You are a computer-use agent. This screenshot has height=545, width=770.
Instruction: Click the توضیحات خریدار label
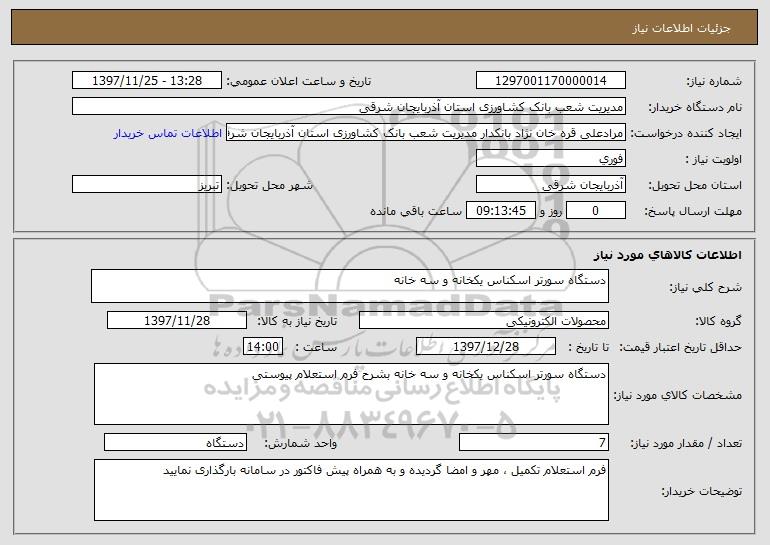pos(702,491)
